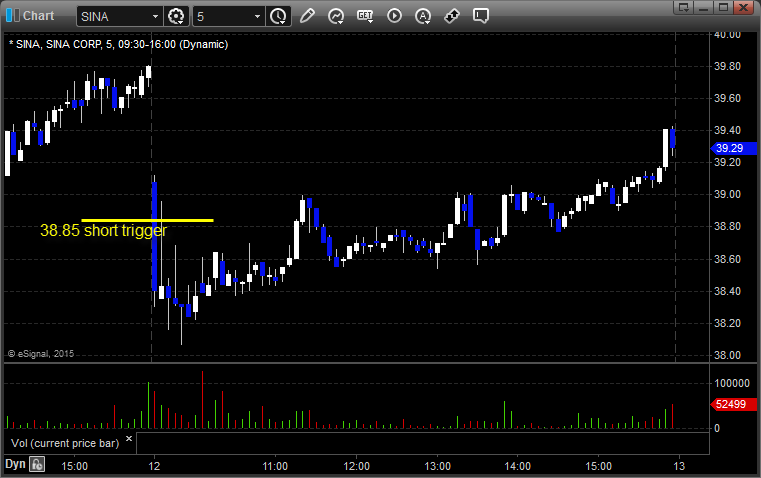
Task: Click the Dyn mode label
Action: pos(15,464)
